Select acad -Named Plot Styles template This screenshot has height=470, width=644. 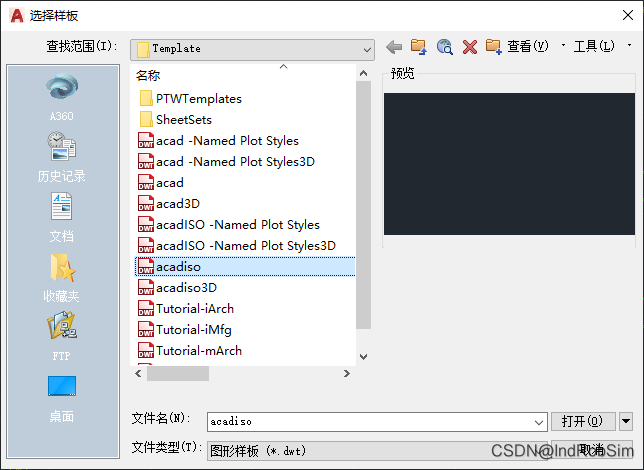click(218, 141)
